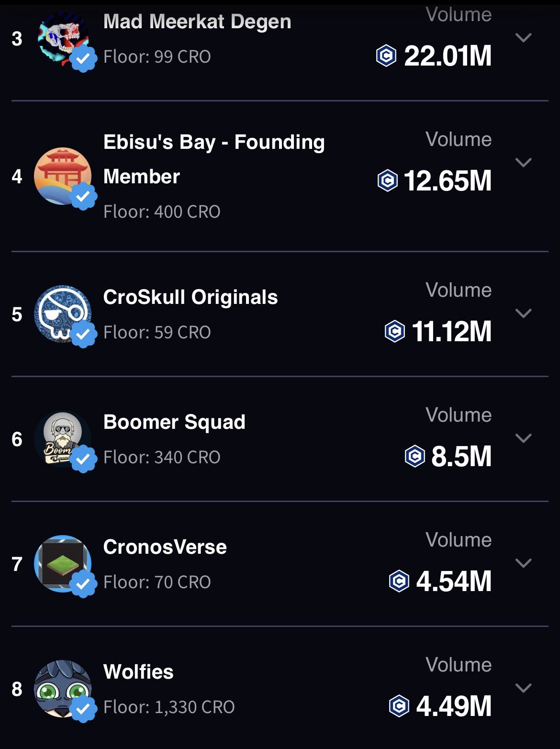This screenshot has height=749, width=560.
Task: Expand the CronosVerse row chevron
Action: (x=524, y=563)
